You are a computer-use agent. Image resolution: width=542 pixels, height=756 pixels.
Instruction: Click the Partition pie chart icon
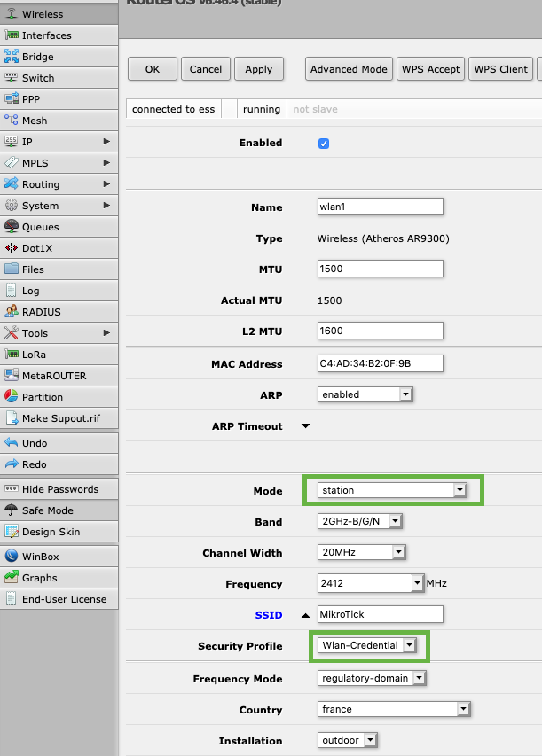pyautogui.click(x=12, y=397)
